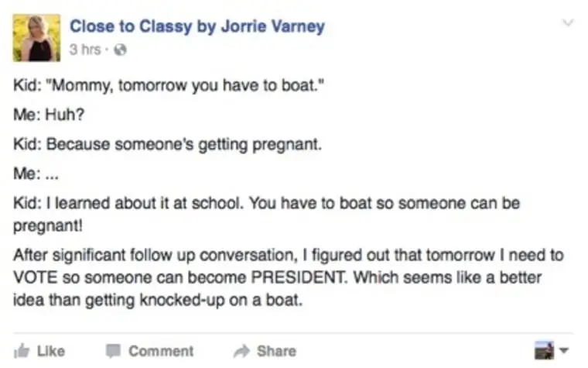
Task: Open Jorrie Varney's page profile picture
Action: pyautogui.click(x=36, y=37)
